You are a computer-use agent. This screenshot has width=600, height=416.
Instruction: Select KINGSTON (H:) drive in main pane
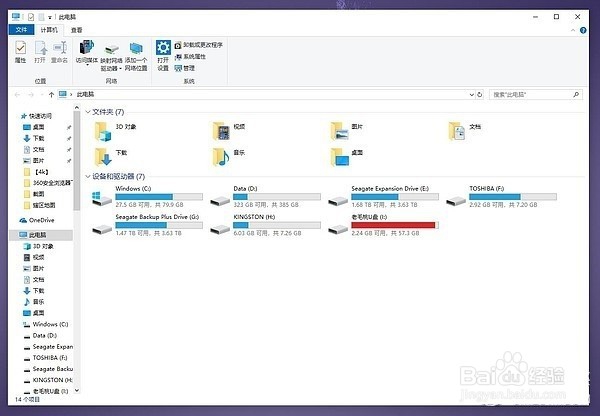(x=266, y=225)
